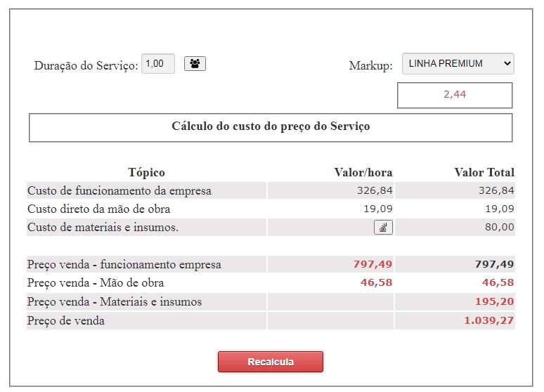
Task: Click the 80,00 materials total value
Action: pyautogui.click(x=500, y=228)
